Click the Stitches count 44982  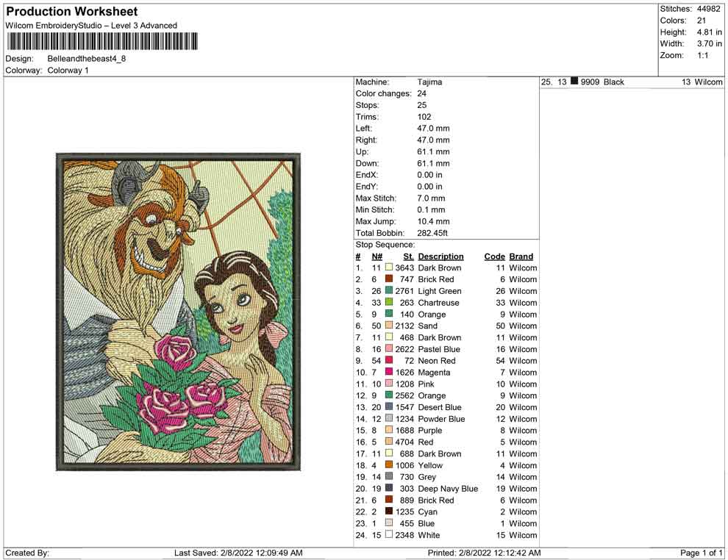[x=708, y=9]
